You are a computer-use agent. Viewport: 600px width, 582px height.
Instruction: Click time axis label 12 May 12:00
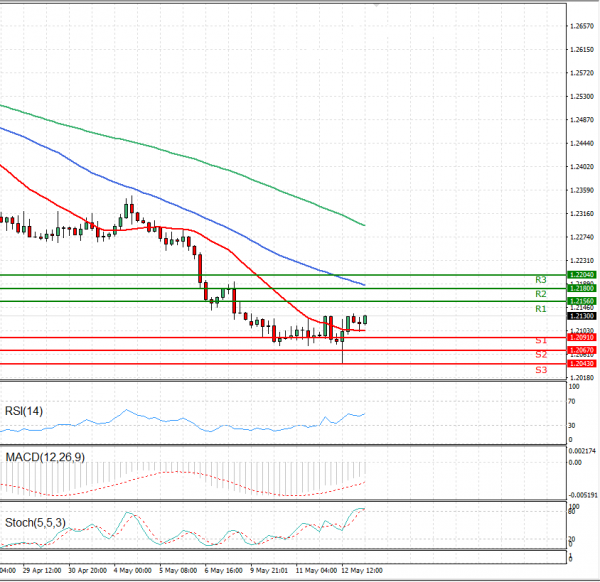[x=362, y=571]
